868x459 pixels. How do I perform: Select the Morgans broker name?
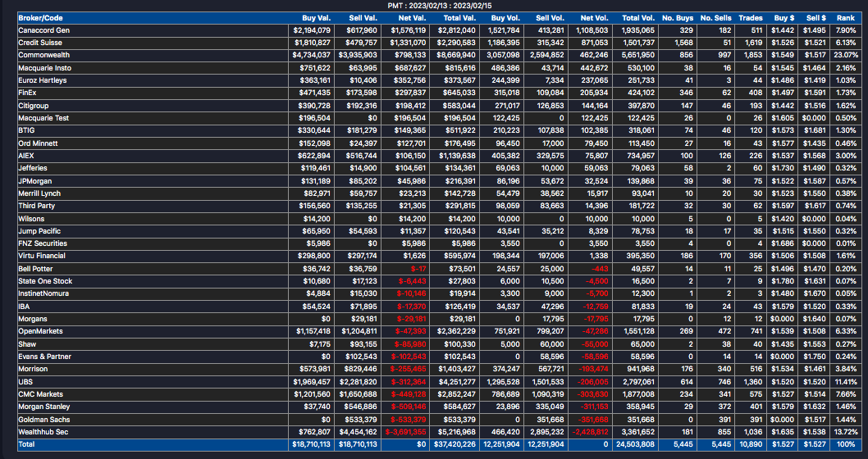[33, 319]
